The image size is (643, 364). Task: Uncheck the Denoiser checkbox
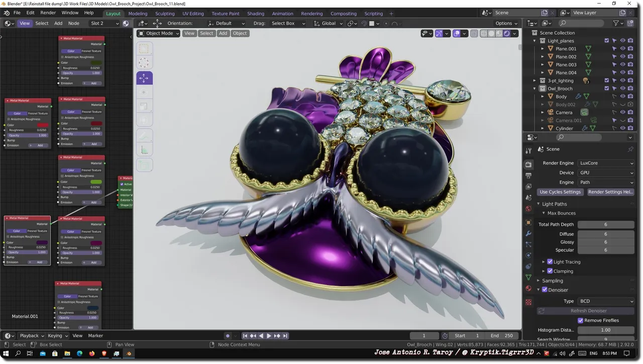tap(545, 290)
